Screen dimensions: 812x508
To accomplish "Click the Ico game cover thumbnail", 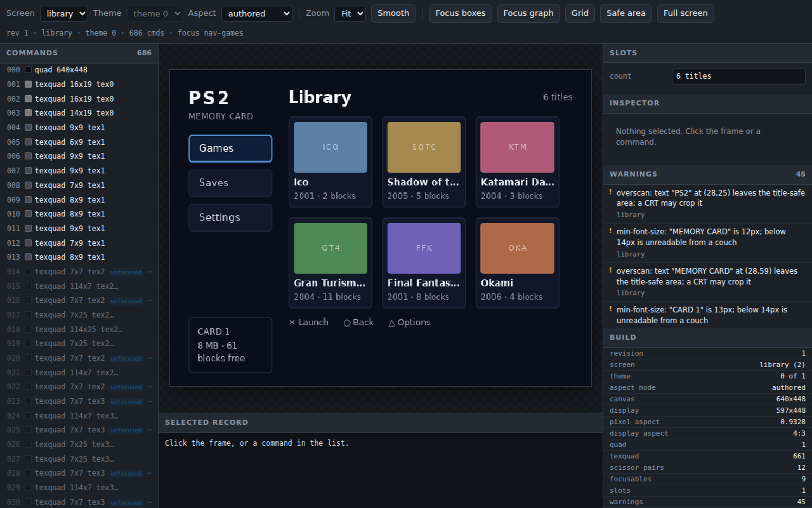I will pyautogui.click(x=331, y=147).
